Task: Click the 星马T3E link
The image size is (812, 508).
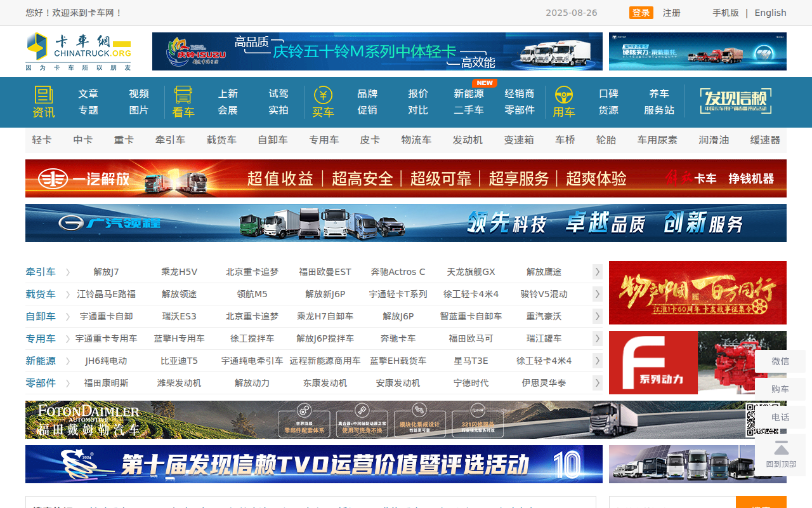Action: coord(471,361)
